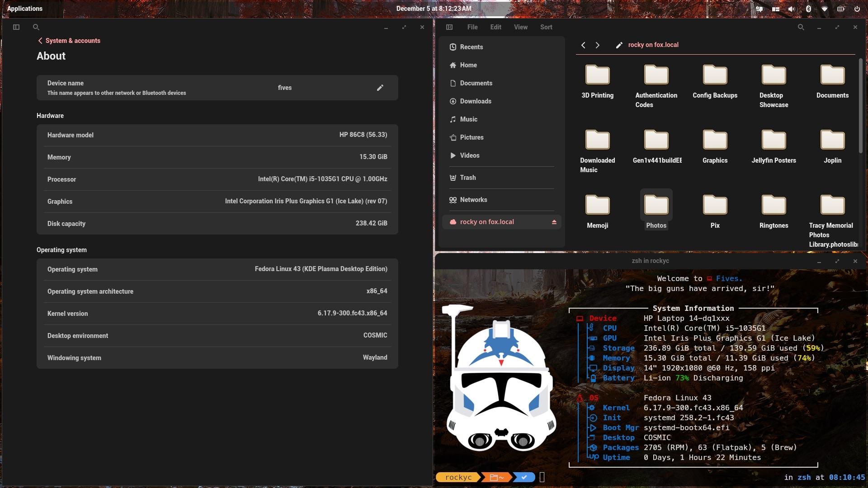868x488 pixels.
Task: Eject the rocky on fox.local mount
Action: tap(554, 222)
